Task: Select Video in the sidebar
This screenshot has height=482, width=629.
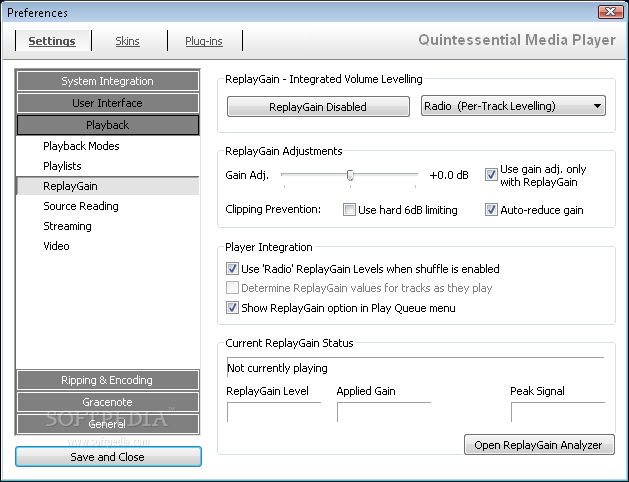Action: point(108,246)
